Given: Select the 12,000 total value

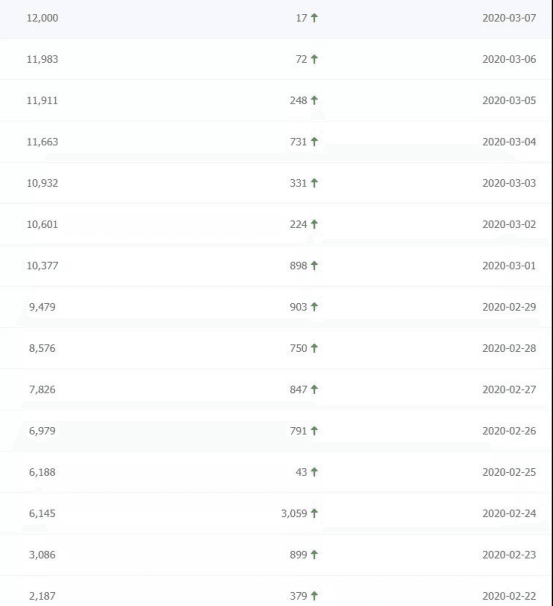Looking at the screenshot, I should [x=43, y=18].
